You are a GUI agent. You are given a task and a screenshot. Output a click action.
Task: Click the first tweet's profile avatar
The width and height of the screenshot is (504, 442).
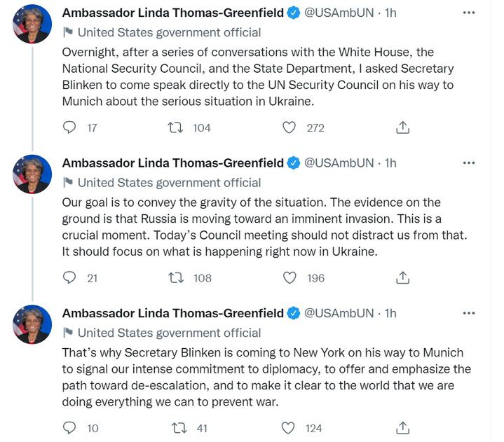point(32,24)
